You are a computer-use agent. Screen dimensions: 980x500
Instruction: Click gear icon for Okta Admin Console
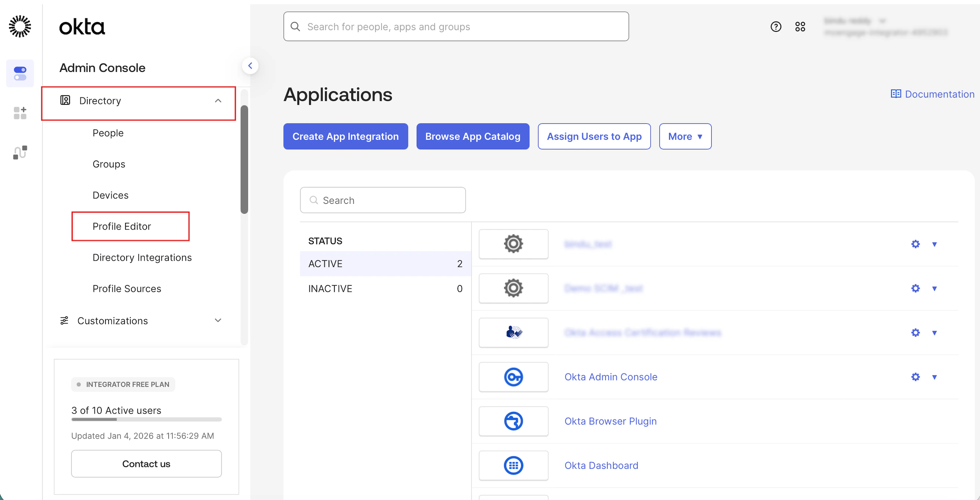pos(915,377)
